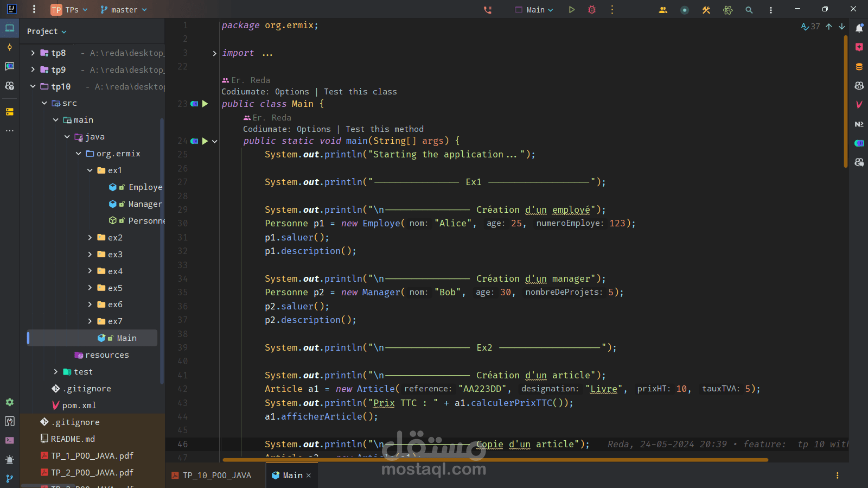Close the Main editor tab

[x=309, y=476]
